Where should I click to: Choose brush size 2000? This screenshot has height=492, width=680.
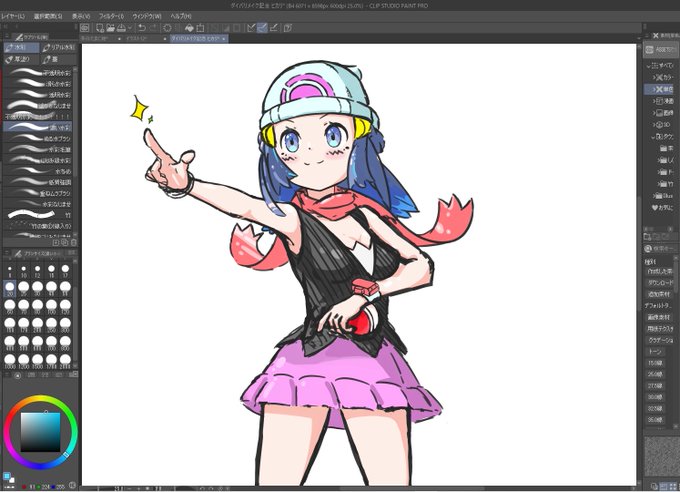point(65,361)
